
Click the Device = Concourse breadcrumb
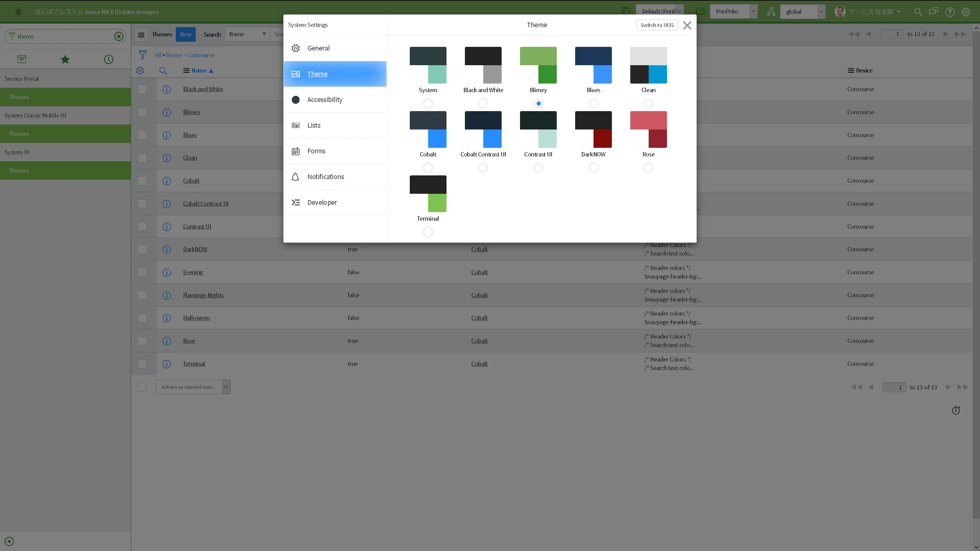(x=190, y=55)
